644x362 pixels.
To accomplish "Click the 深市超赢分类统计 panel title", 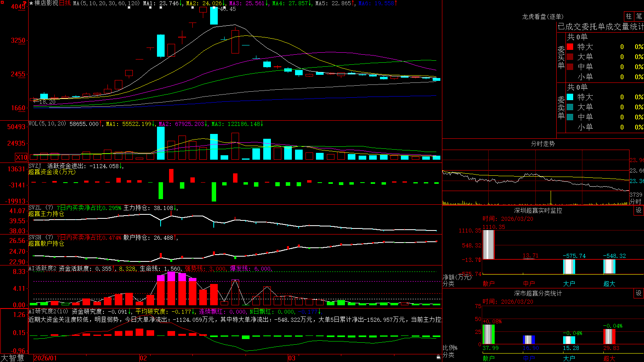I will point(538,293).
